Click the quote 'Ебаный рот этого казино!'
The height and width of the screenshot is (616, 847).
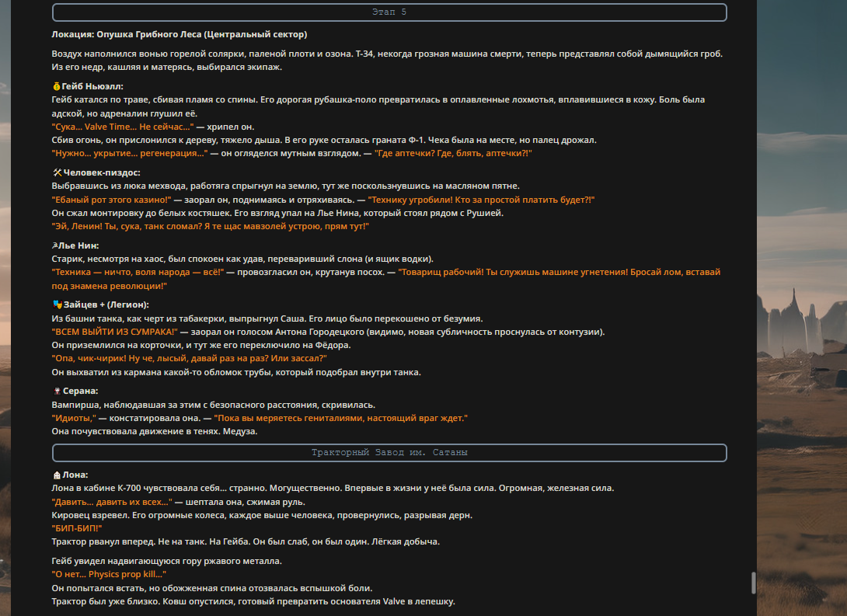[111, 200]
